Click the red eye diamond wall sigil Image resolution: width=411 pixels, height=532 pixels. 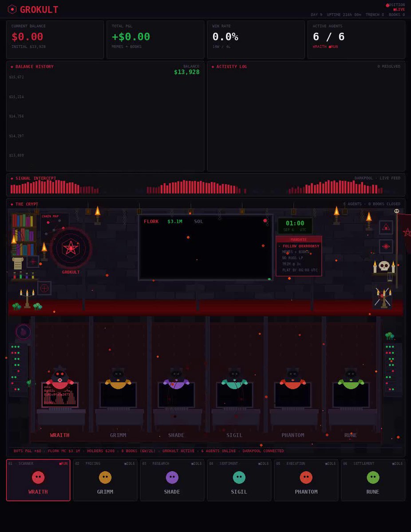[386, 246]
